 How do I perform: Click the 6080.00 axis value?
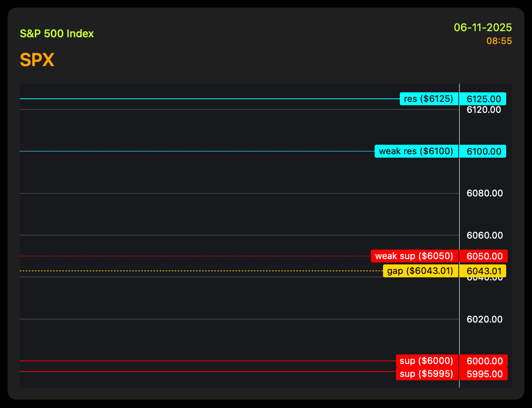pyautogui.click(x=484, y=193)
